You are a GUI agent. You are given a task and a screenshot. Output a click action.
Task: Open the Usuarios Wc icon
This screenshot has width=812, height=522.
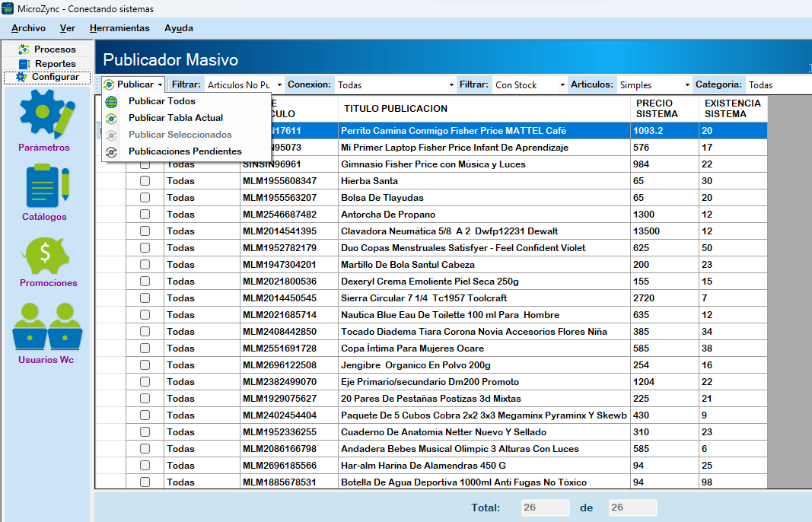(47, 327)
